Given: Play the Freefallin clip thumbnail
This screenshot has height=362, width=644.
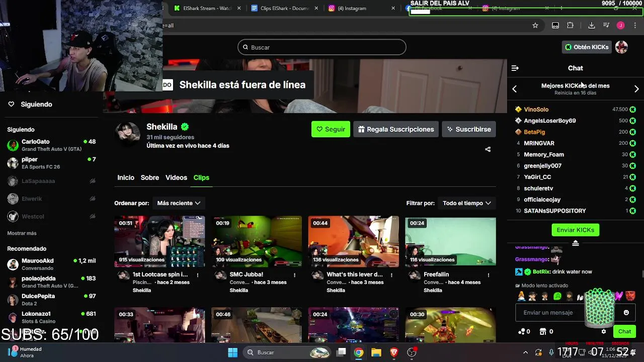Looking at the screenshot, I should (451, 241).
